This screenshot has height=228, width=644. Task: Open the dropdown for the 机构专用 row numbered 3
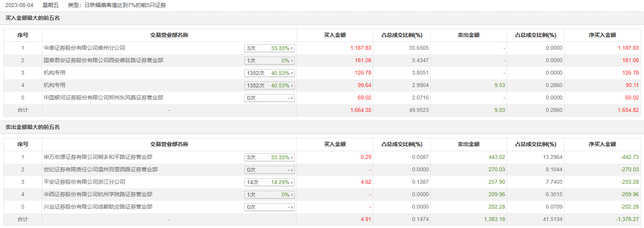point(269,73)
